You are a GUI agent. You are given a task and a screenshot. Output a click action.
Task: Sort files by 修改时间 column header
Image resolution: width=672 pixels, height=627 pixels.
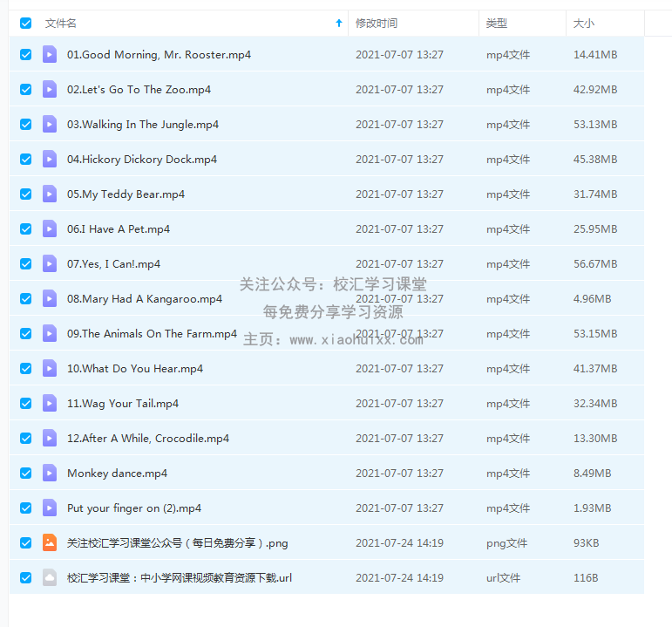(x=377, y=24)
